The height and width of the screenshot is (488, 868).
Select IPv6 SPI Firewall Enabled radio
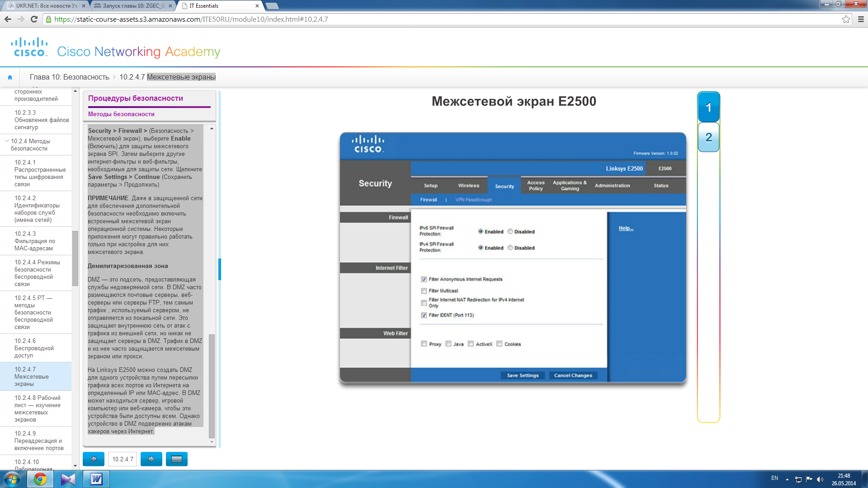pos(481,231)
